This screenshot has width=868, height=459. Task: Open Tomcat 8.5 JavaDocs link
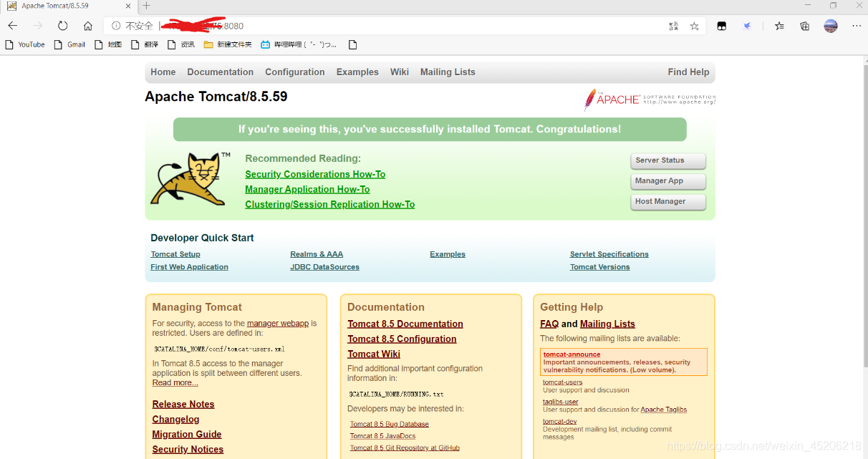pyautogui.click(x=382, y=436)
